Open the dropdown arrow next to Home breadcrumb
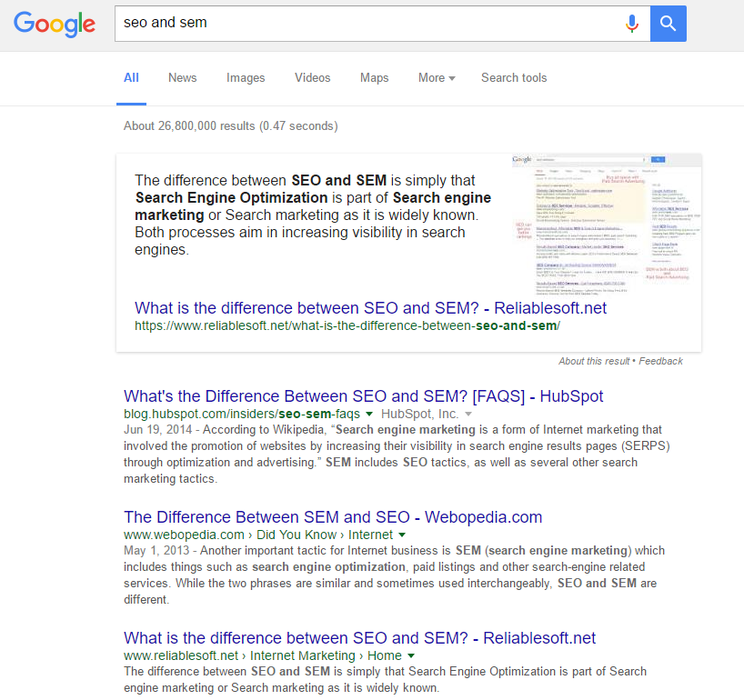 tap(411, 655)
